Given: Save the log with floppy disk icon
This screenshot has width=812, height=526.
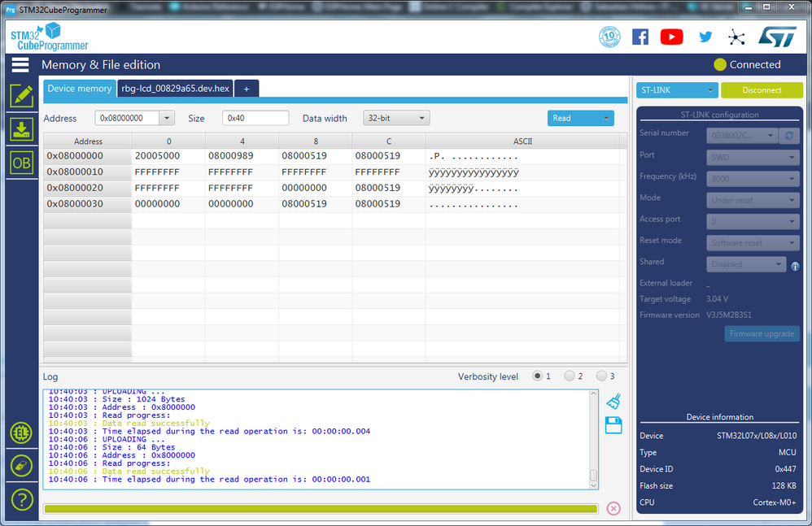Looking at the screenshot, I should [x=613, y=425].
